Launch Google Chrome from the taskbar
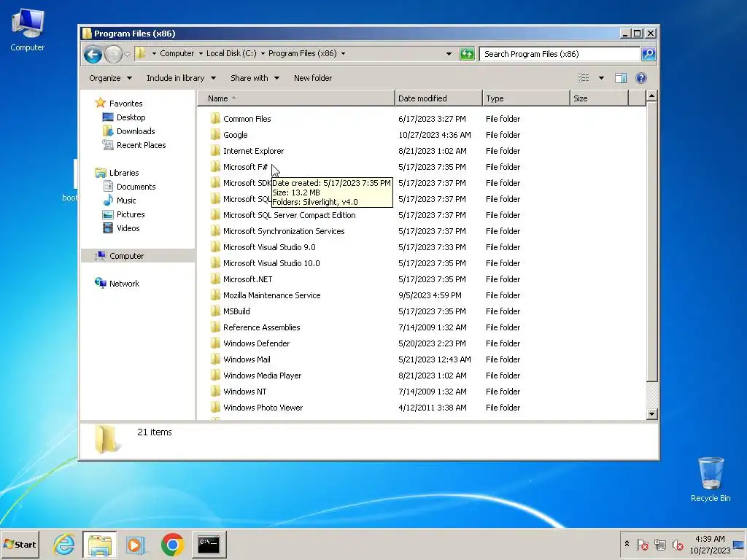 (172, 544)
